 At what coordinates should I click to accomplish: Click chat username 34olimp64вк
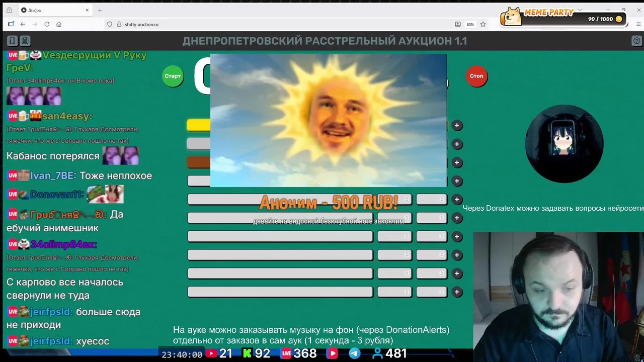click(x=63, y=244)
